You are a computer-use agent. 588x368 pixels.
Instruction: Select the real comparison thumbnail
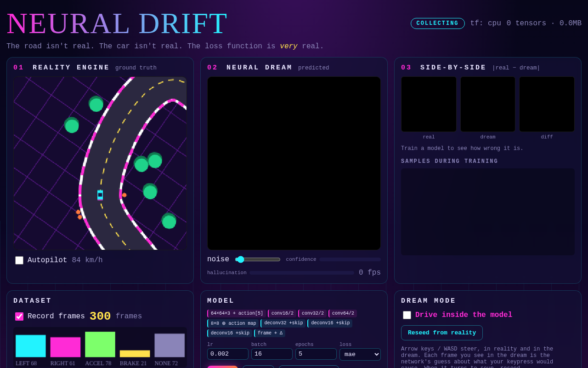(429, 104)
